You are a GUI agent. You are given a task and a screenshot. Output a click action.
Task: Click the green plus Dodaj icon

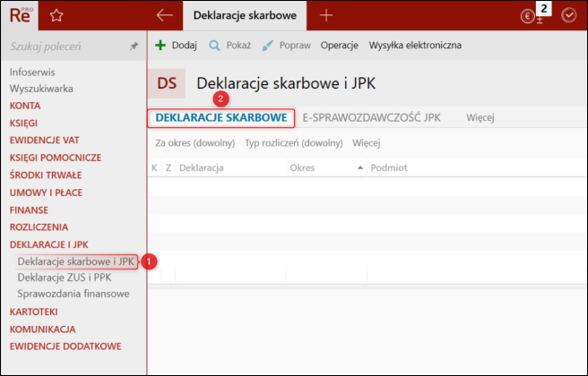160,46
